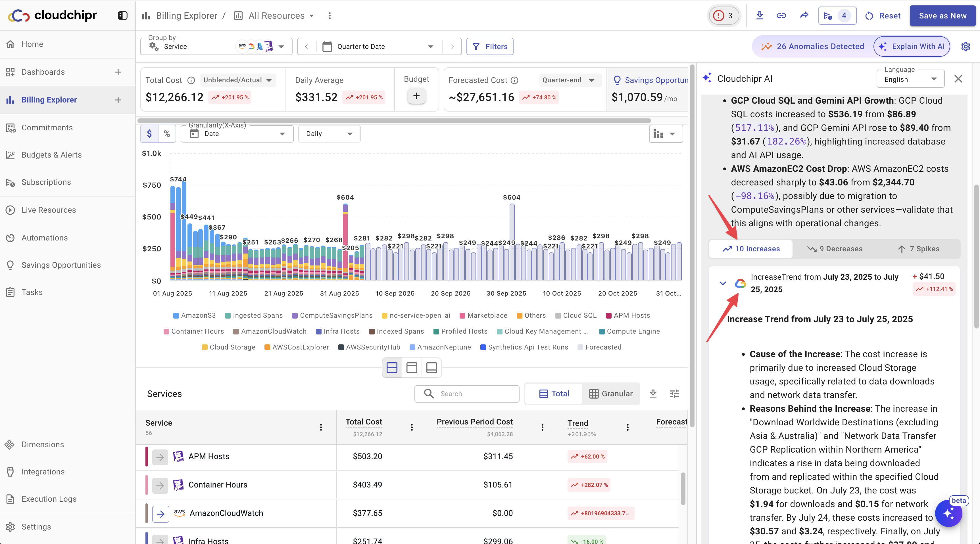Image resolution: width=980 pixels, height=544 pixels.
Task: Open Live Resources in the sidebar
Action: tap(68, 210)
